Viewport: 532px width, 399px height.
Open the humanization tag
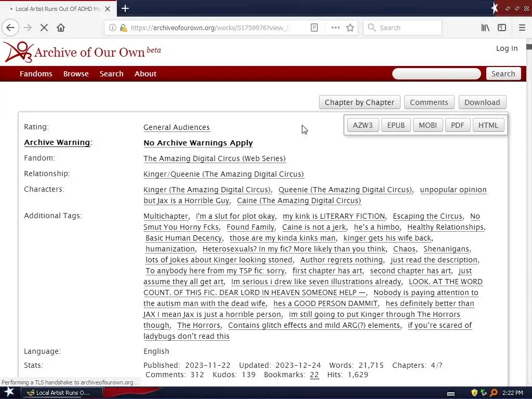pyautogui.click(x=170, y=249)
